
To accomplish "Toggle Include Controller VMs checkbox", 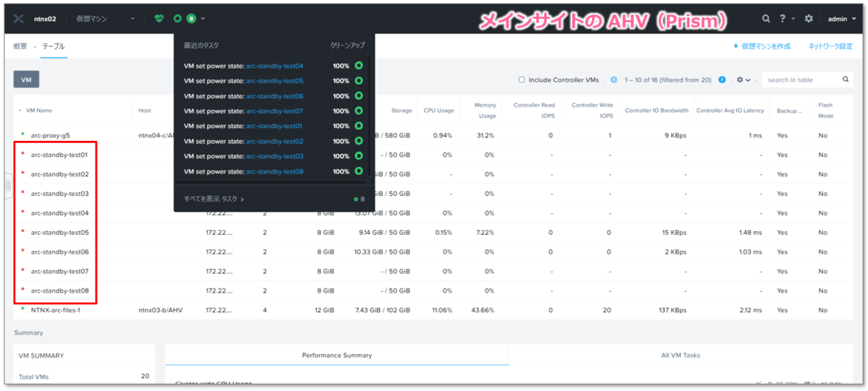I will click(x=522, y=80).
